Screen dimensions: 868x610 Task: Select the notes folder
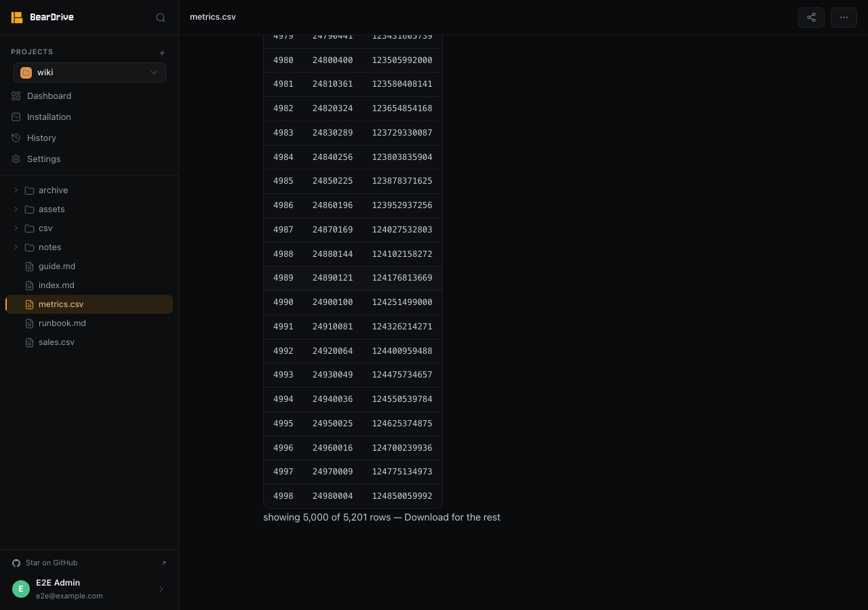pos(90,247)
